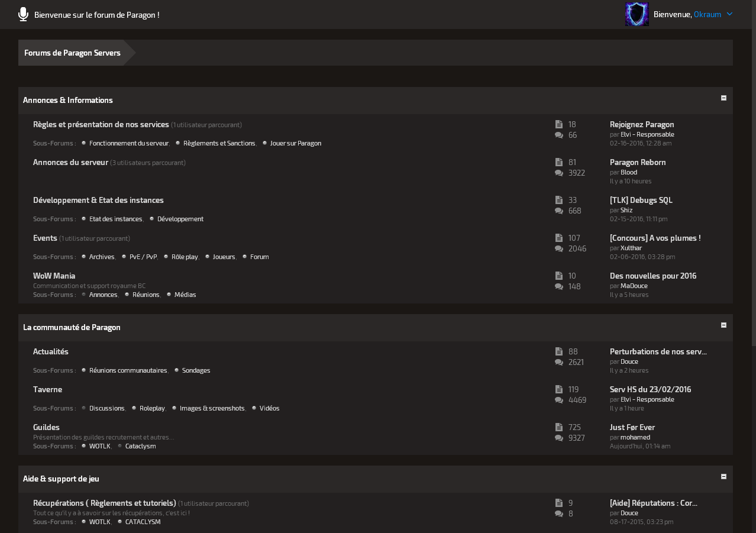This screenshot has width=756, height=533.
Task: Open Développement & Etat des instances forum
Action: pyautogui.click(x=98, y=201)
